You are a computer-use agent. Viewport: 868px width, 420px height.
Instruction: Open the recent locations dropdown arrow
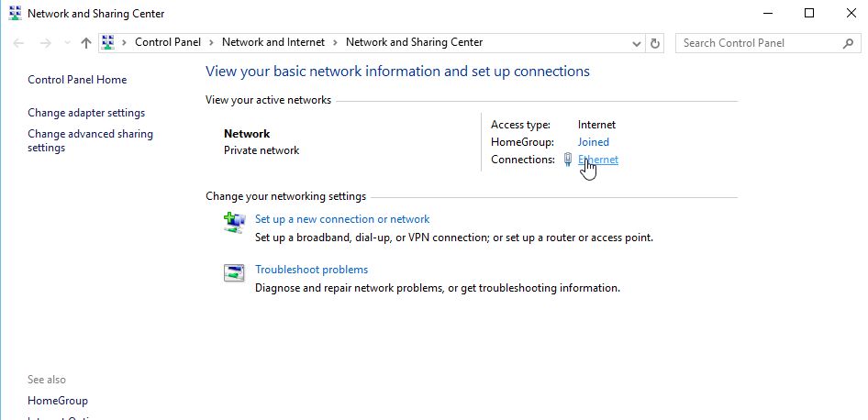click(x=67, y=43)
